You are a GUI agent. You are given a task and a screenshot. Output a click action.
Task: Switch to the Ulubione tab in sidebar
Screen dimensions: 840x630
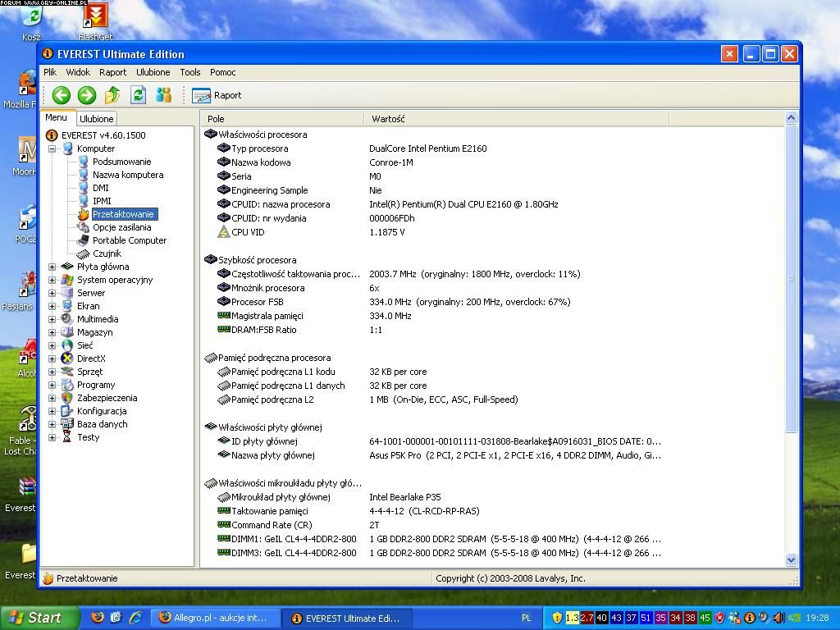(97, 119)
